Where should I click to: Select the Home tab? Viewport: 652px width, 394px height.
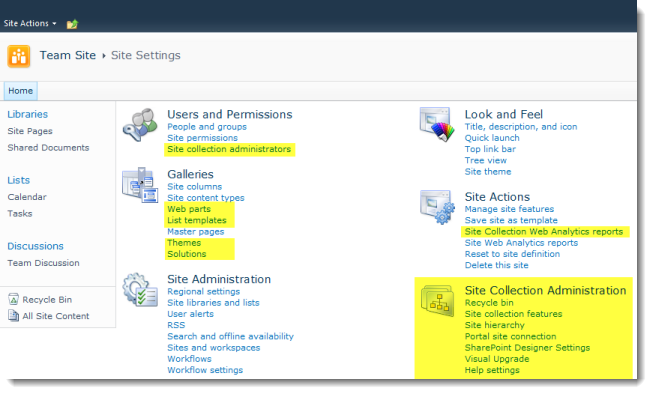20,91
